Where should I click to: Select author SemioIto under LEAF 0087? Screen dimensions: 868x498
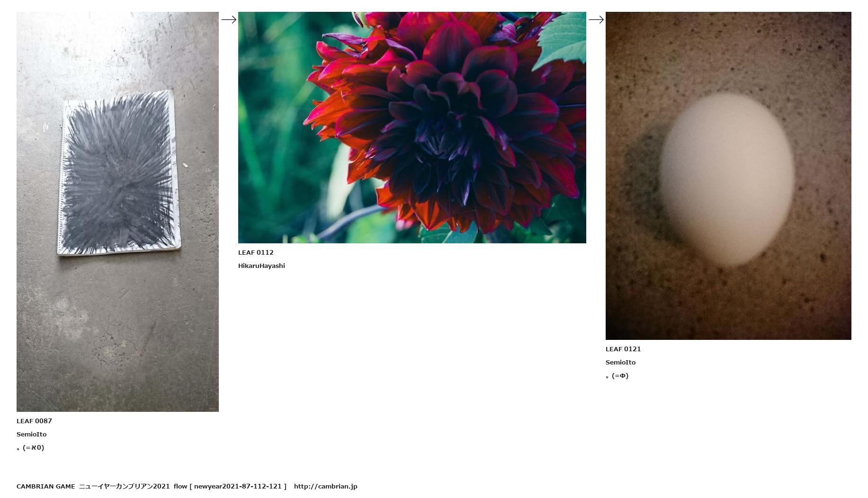(31, 434)
